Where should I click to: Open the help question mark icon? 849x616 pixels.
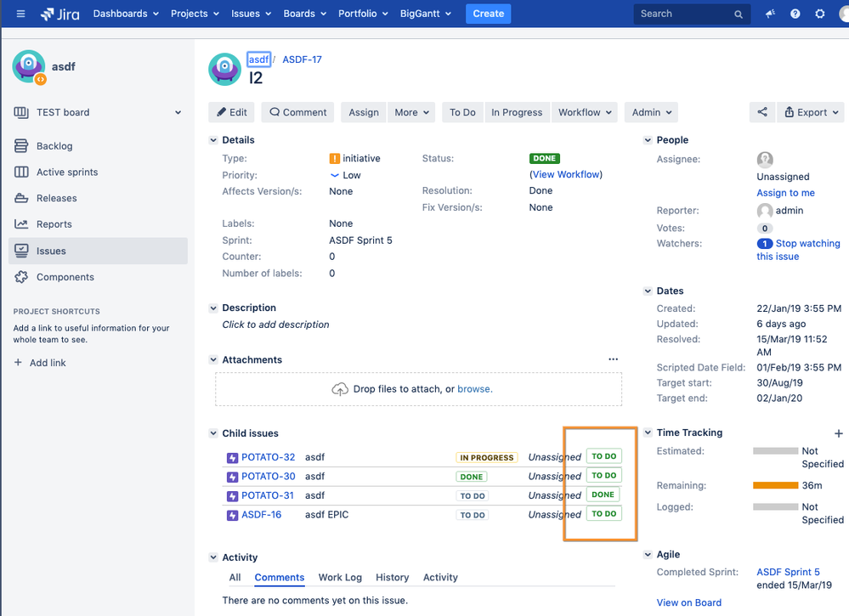pos(795,14)
